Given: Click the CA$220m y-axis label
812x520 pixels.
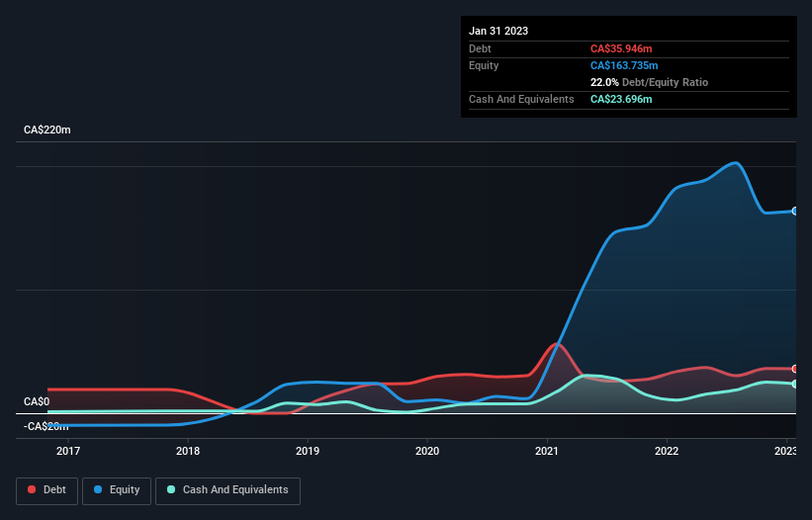Looking at the screenshot, I should [x=47, y=130].
